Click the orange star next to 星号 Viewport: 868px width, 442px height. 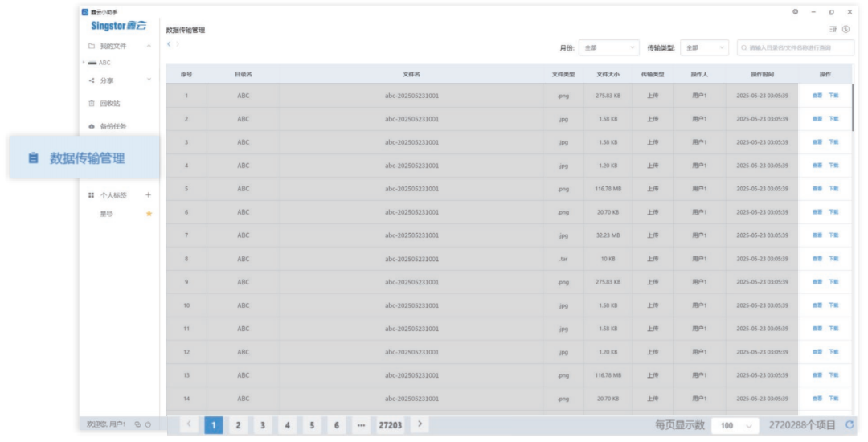pos(149,214)
